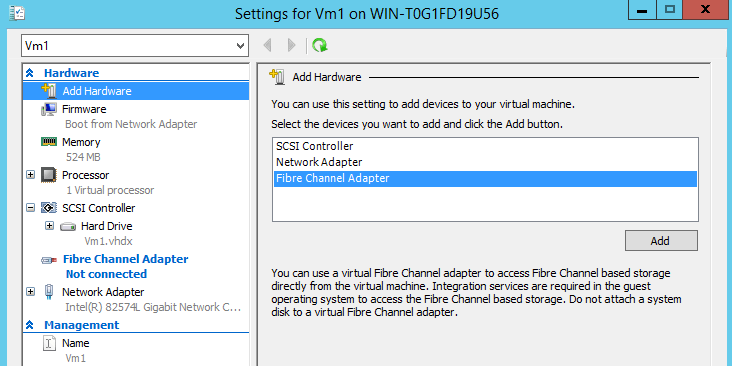Screen dimensions: 732x366
Task: Click the green refresh icon in toolbar
Action: pos(320,45)
